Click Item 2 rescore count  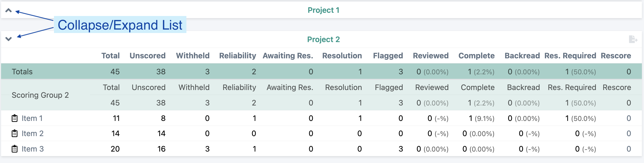pos(629,133)
